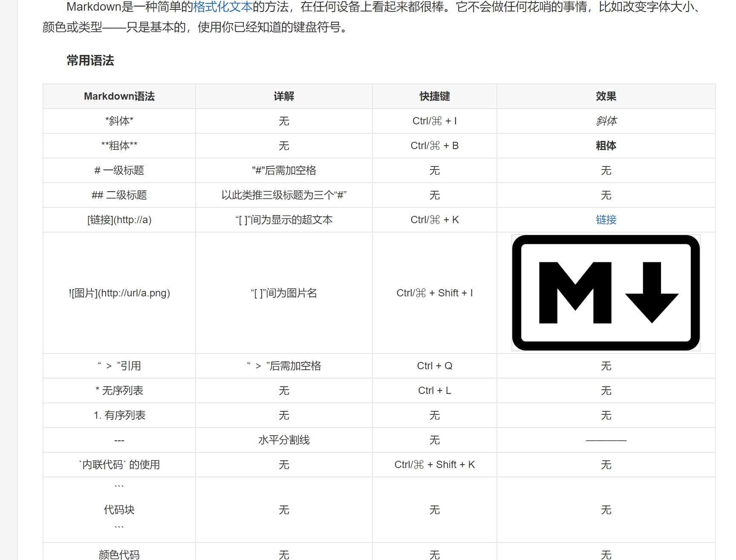The image size is (736, 560).
Task: Click the Markdown语法 column header
Action: (119, 96)
